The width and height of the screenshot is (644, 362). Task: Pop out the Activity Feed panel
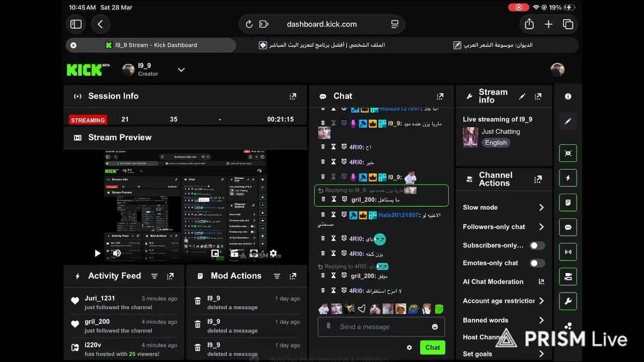[x=171, y=276]
